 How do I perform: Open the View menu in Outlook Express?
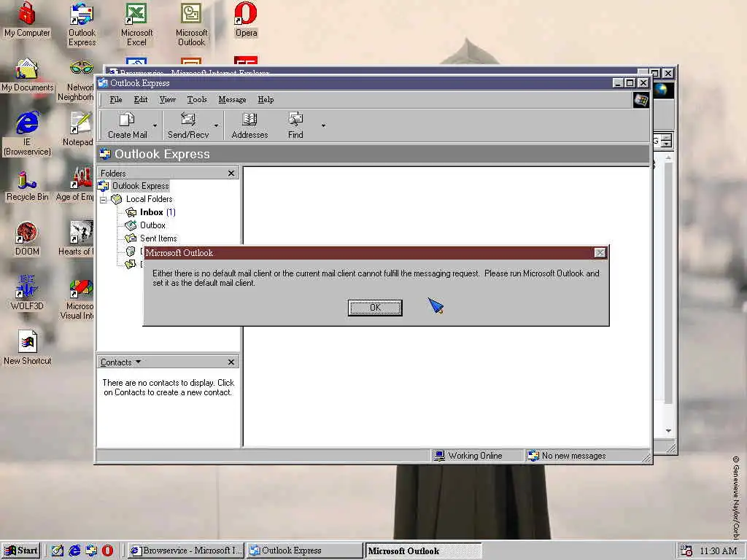[x=167, y=99]
